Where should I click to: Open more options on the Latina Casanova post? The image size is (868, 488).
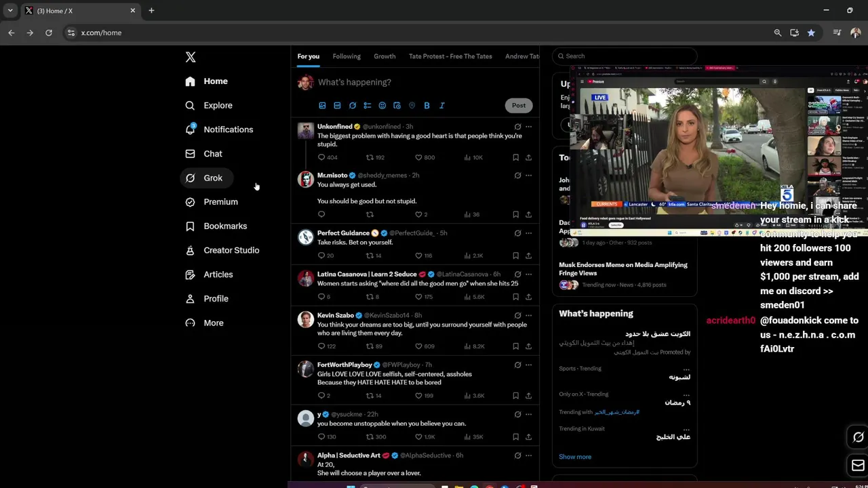[528, 274]
